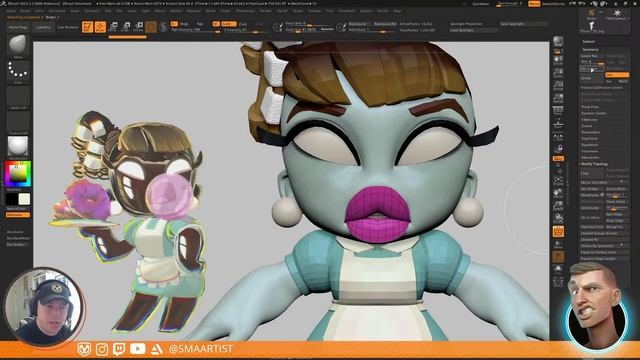Click the Scroll canvas icon
The image size is (640, 360).
[558, 60]
